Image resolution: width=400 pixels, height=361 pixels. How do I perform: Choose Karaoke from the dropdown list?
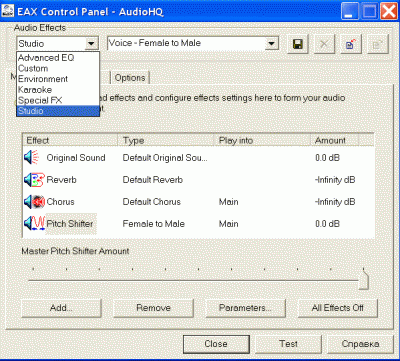coord(35,90)
